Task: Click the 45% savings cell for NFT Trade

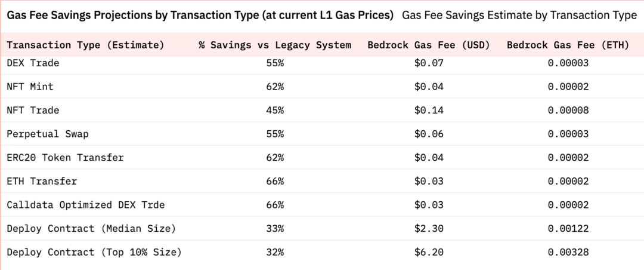Action: click(275, 111)
